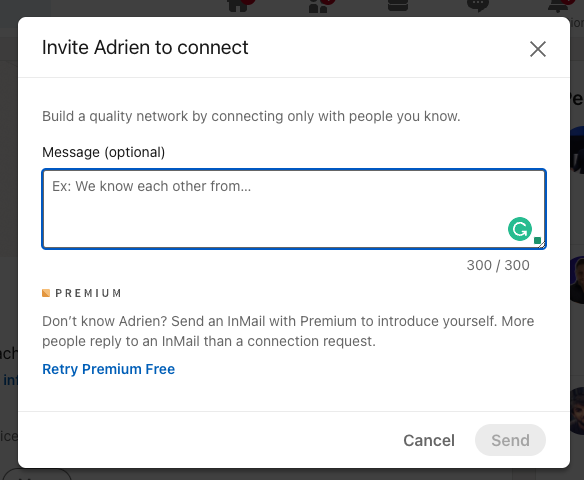
Task: Click the Invite Adrien to connect heading
Action: pyautogui.click(x=145, y=48)
